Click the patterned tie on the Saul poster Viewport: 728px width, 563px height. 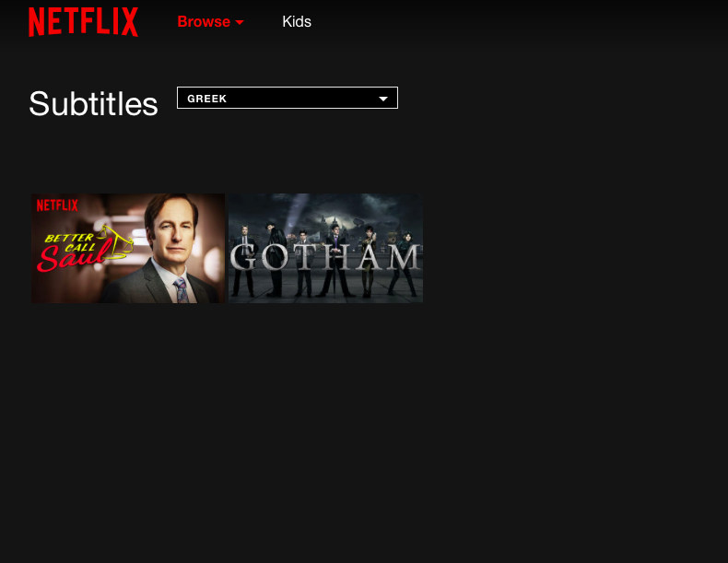pos(181,290)
